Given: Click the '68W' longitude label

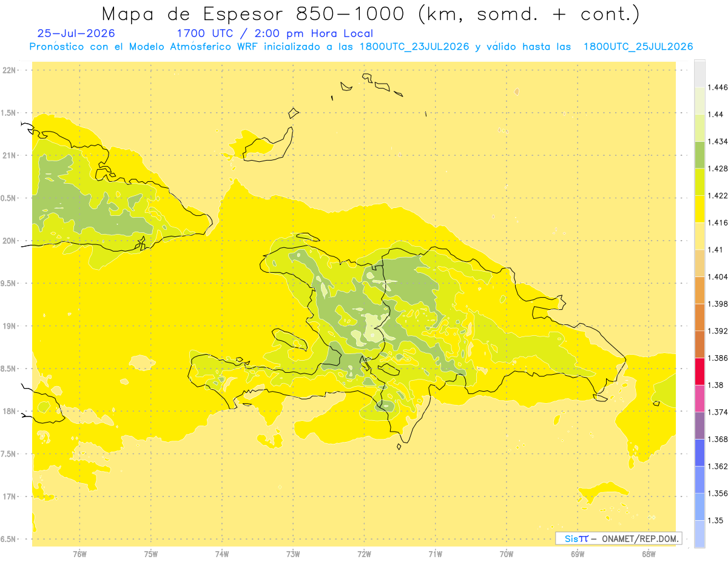Looking at the screenshot, I should [649, 554].
